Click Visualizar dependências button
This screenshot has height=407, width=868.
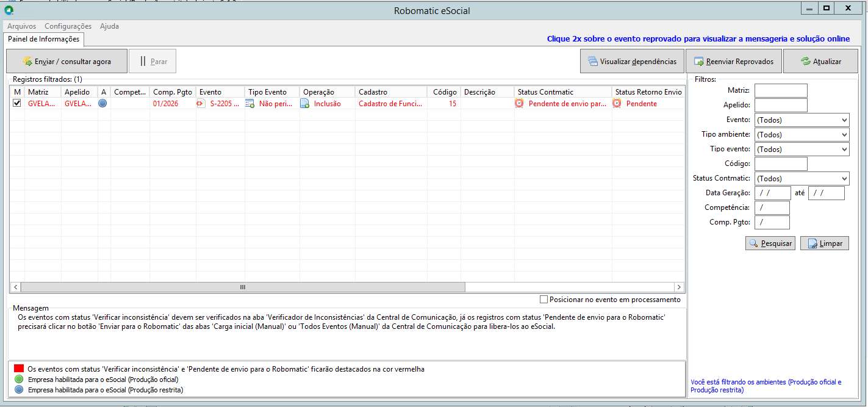pyautogui.click(x=632, y=62)
